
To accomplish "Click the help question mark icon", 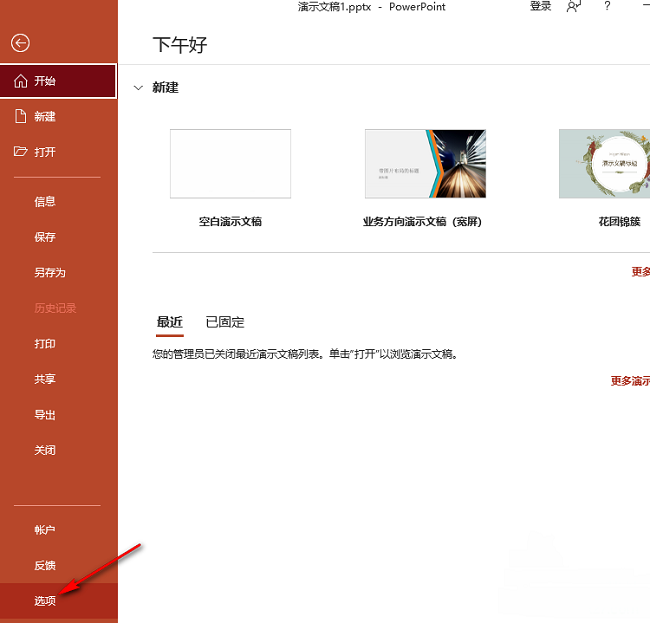I will [607, 7].
